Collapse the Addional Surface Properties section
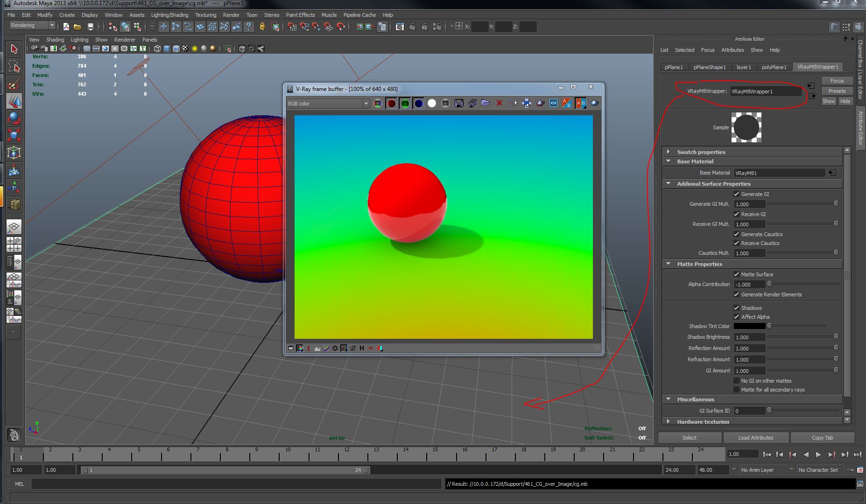This screenshot has height=504, width=866. 668,183
